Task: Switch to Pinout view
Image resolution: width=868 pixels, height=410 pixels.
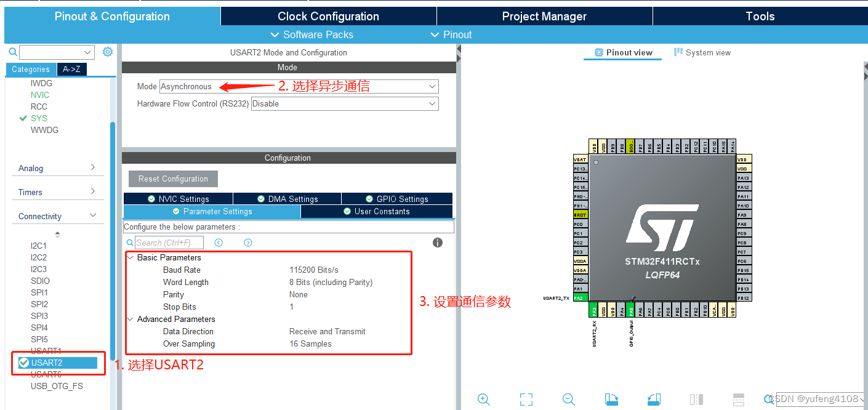Action: point(623,52)
